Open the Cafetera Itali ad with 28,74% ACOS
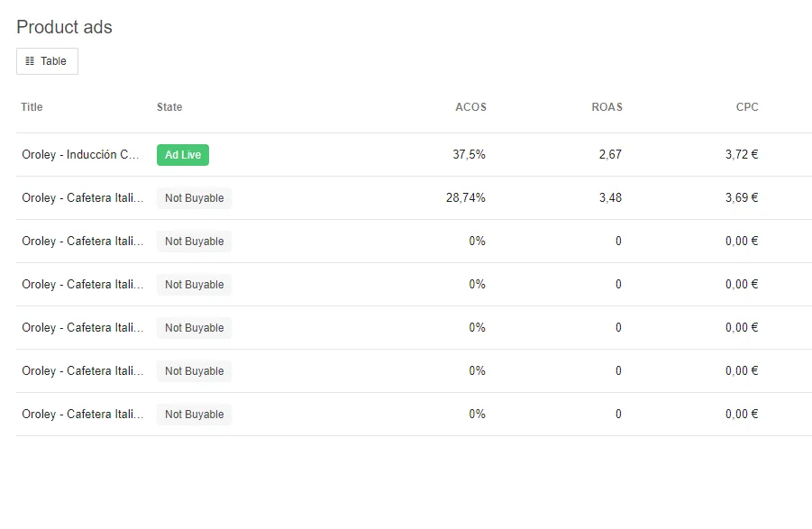Image resolution: width=812 pixels, height=529 pixels. [82, 197]
